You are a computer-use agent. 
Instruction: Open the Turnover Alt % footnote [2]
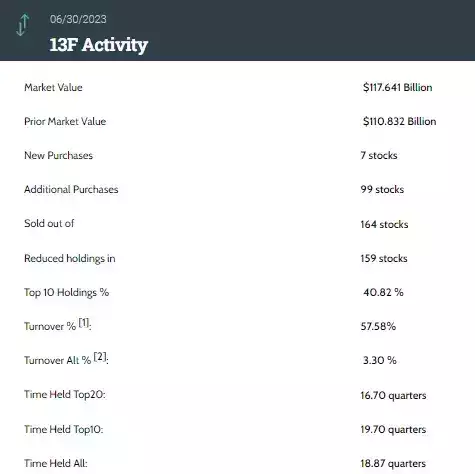100,357
